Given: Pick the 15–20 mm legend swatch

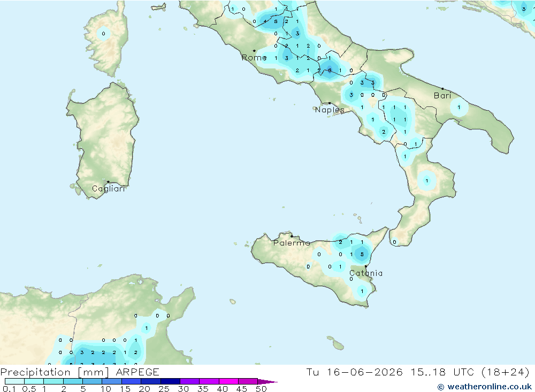Looking at the screenshot, I should (x=132, y=381).
